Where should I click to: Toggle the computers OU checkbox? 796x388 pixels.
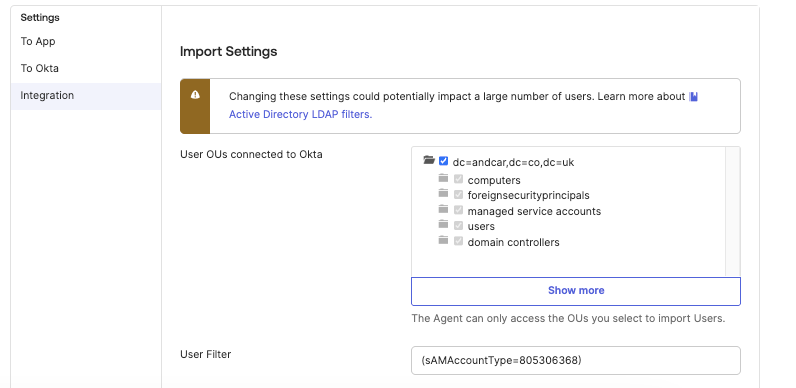[458, 179]
